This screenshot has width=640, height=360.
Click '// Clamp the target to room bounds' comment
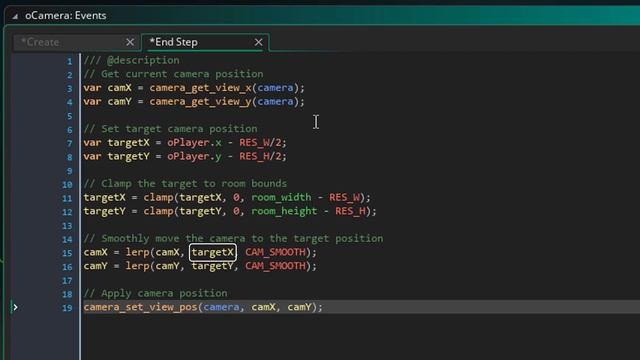click(185, 183)
